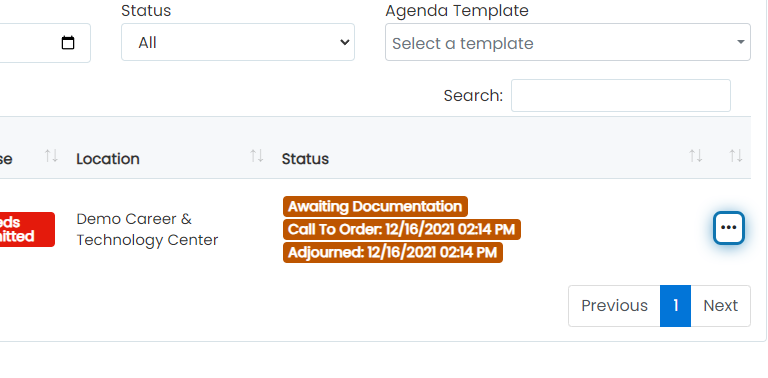
Task: Open the Agenda Template select box
Action: [x=568, y=42]
